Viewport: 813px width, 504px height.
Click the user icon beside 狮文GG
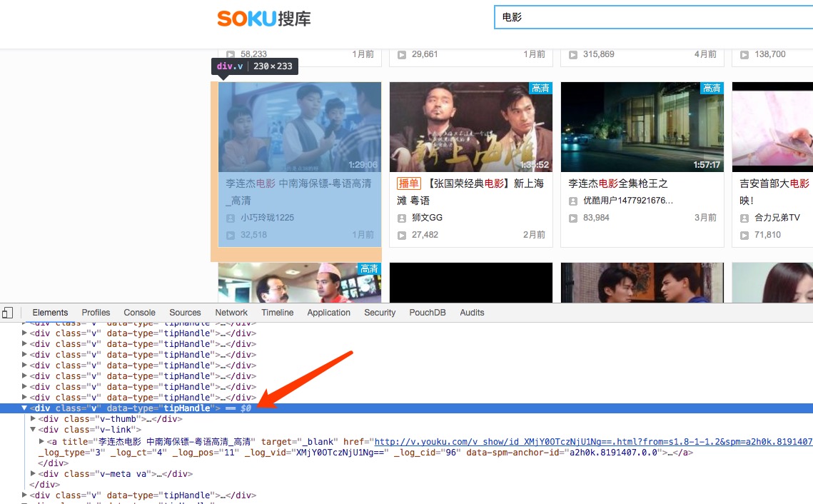tap(402, 218)
